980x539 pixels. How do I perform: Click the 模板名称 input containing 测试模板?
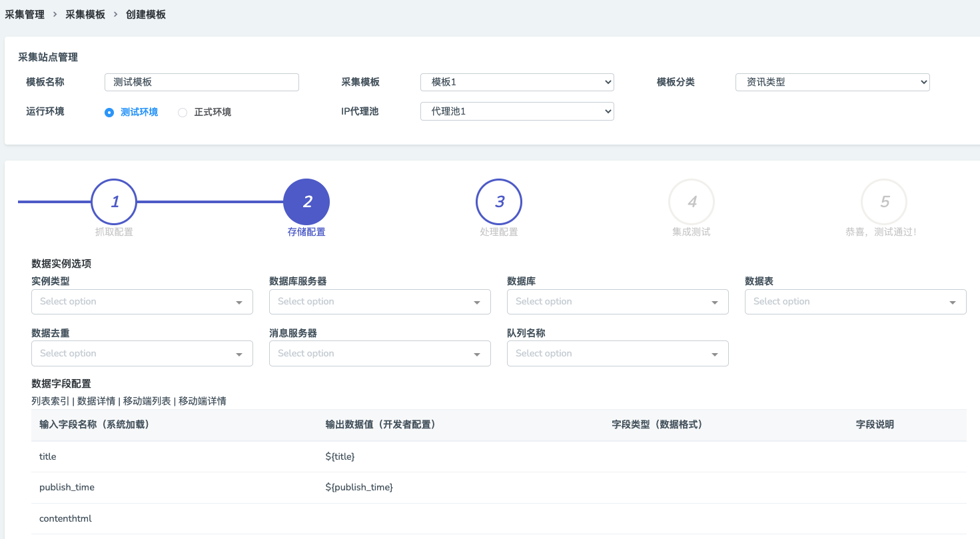[x=201, y=82]
